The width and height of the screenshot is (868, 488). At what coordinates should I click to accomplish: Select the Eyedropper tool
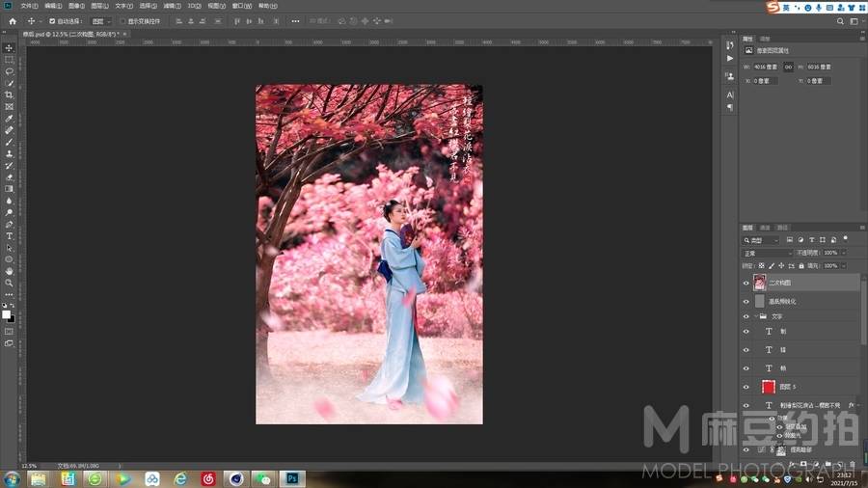[x=9, y=119]
